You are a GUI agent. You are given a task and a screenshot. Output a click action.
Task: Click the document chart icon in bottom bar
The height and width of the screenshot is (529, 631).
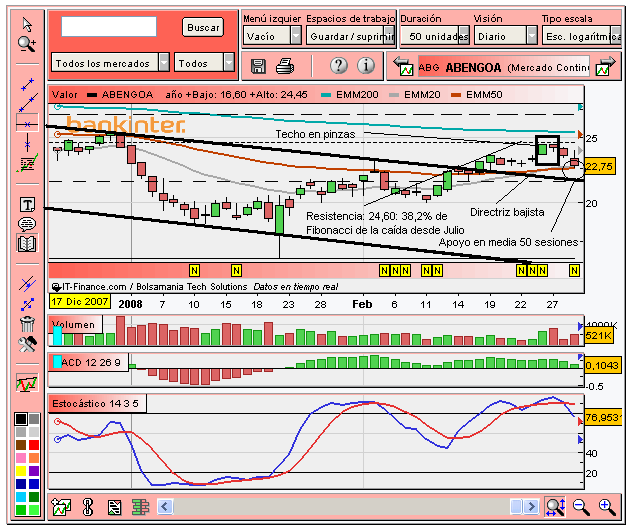pos(114,507)
